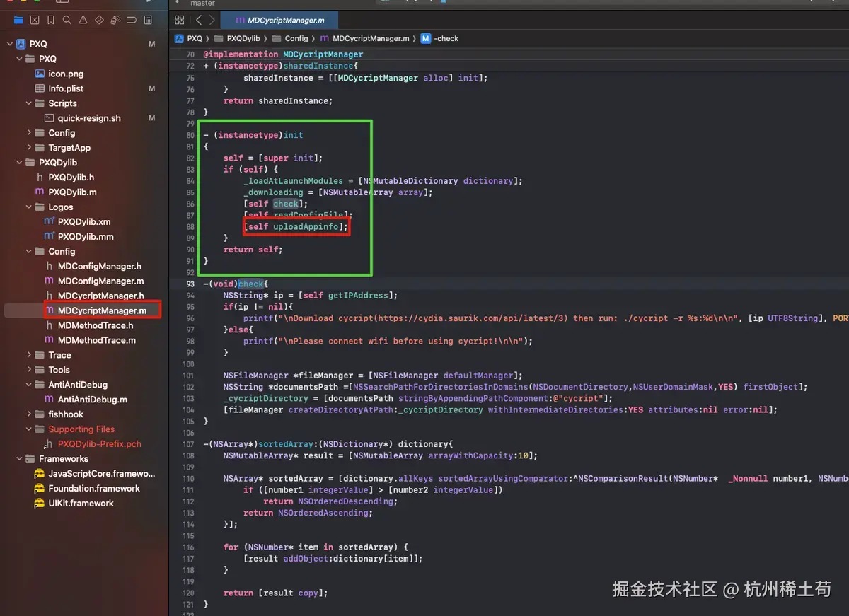Collapse the PXQ subfolder group
Screen dimensions: 849x616
(19, 59)
